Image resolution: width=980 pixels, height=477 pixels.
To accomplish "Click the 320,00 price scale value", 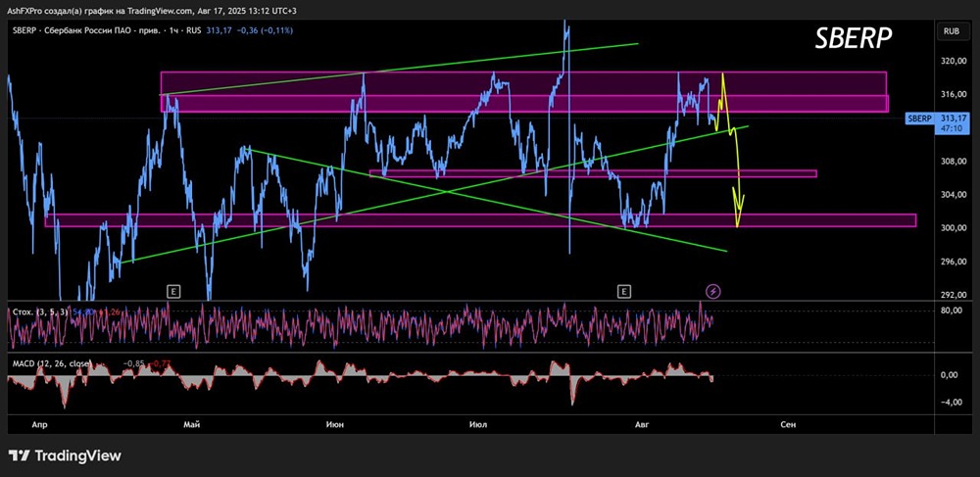I will (954, 62).
